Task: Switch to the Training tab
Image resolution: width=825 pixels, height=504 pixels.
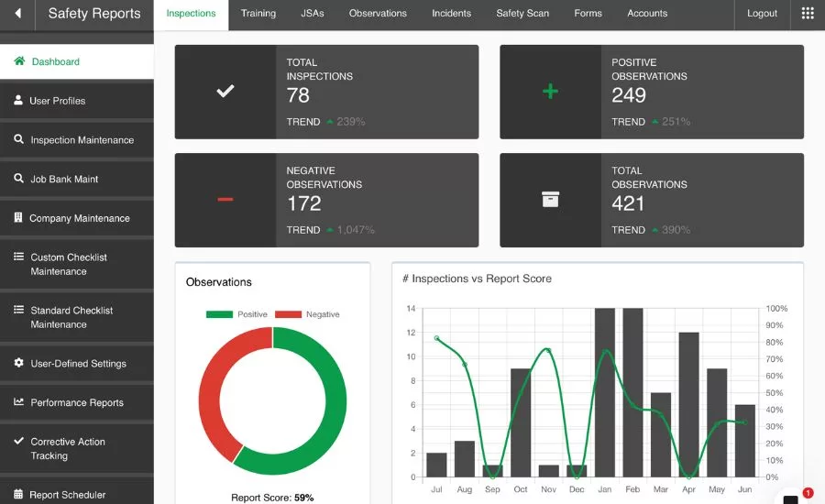Action: pos(258,14)
